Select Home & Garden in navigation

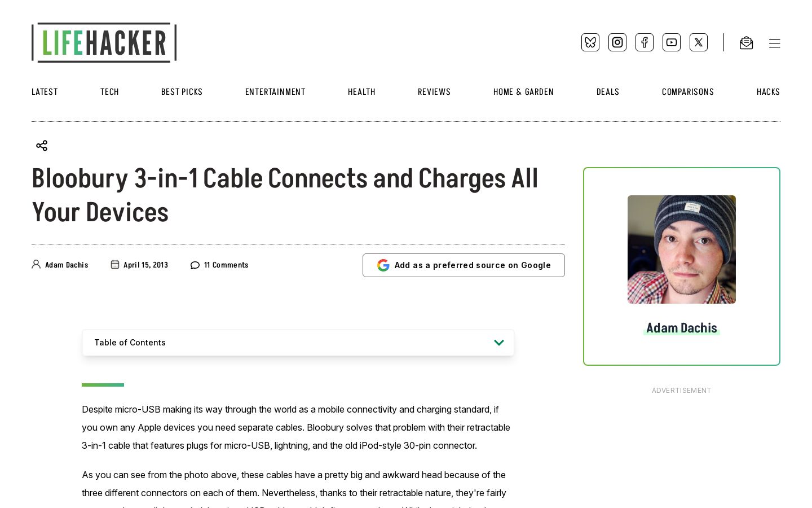pos(523,92)
